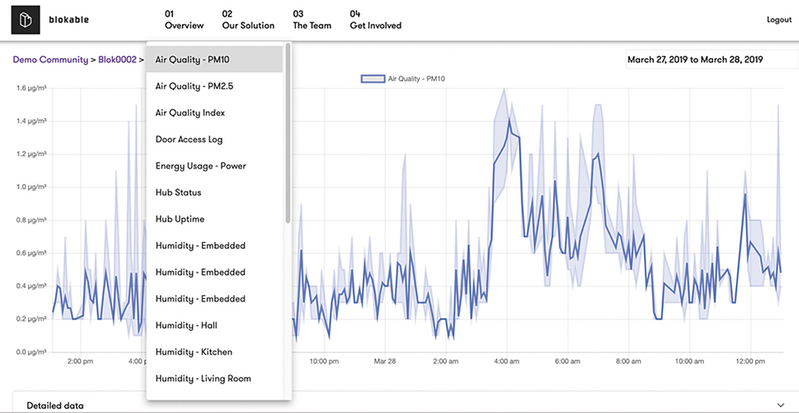Open the 01 Overview nav item

(x=184, y=20)
